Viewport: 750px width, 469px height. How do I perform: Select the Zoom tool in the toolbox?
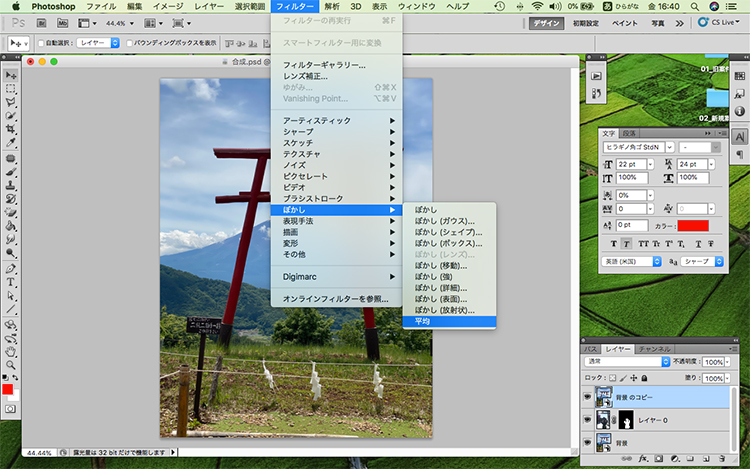pos(11,365)
